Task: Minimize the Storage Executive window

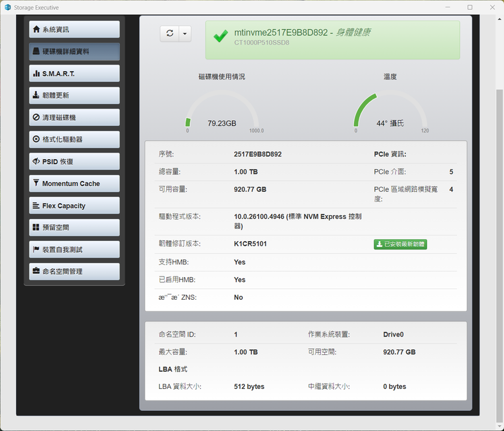Action: point(447,7)
